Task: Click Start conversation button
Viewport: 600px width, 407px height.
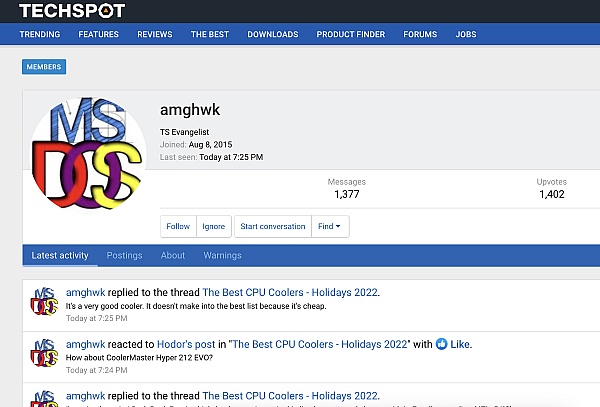Action: pyautogui.click(x=273, y=226)
